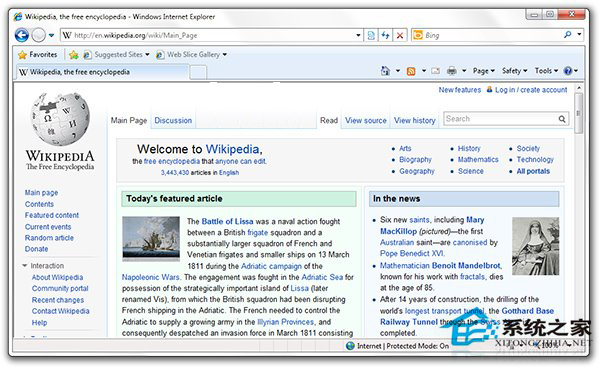Screen dimensions: 600x367
Task: Click the Bing search magnifier icon
Action: [x=567, y=35]
